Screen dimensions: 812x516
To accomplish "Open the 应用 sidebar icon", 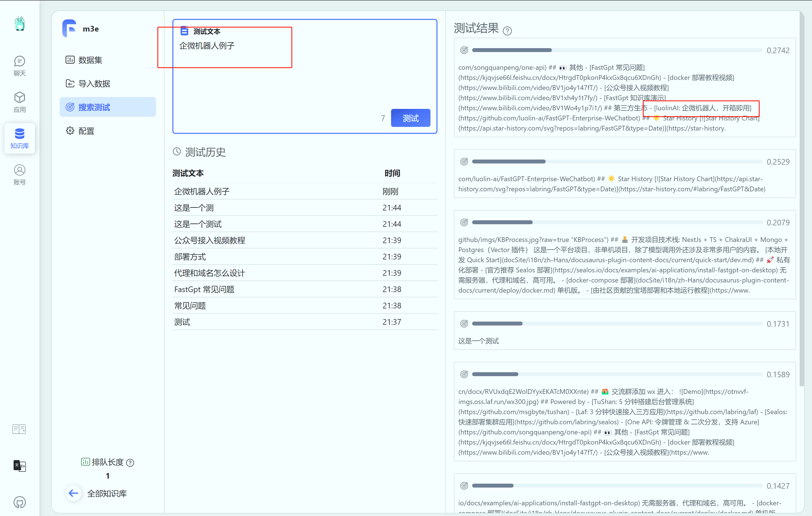I will 19,102.
